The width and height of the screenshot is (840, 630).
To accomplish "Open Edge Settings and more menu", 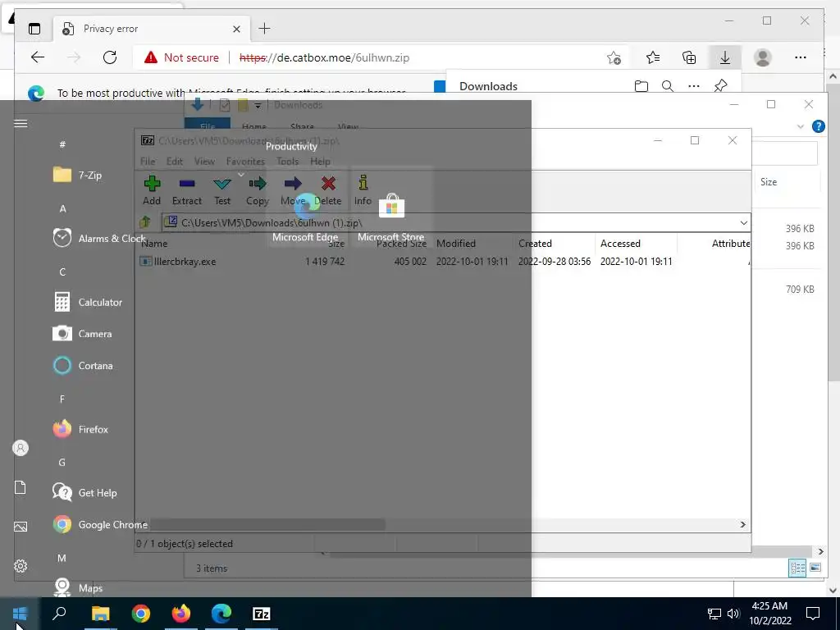I will (x=801, y=57).
